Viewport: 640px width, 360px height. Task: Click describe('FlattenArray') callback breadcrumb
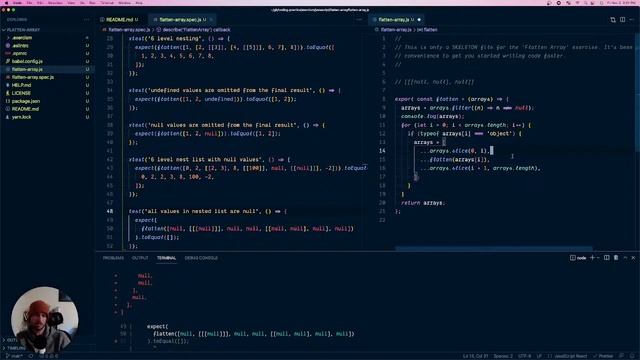[196, 30]
